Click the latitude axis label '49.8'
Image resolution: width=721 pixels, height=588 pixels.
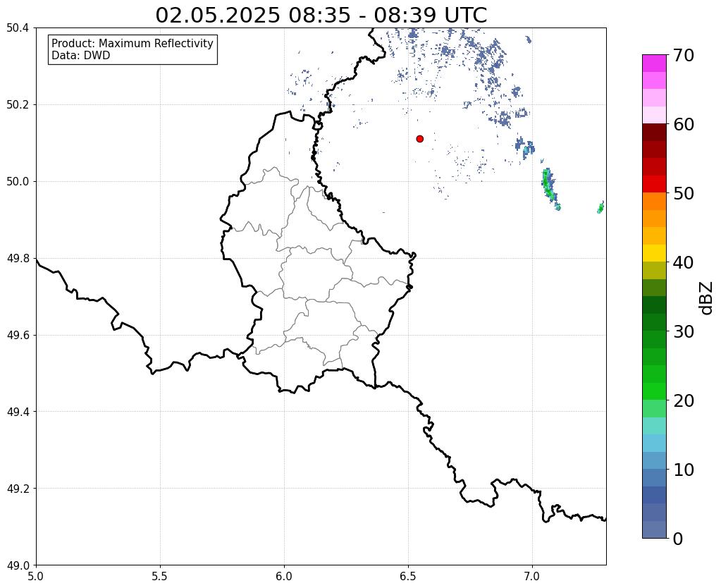point(18,258)
